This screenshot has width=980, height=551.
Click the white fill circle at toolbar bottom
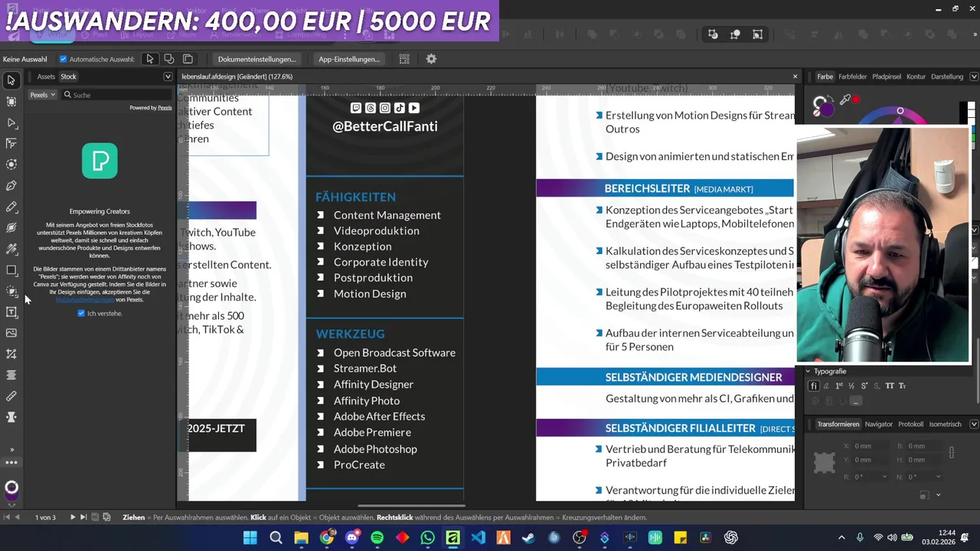tap(11, 487)
